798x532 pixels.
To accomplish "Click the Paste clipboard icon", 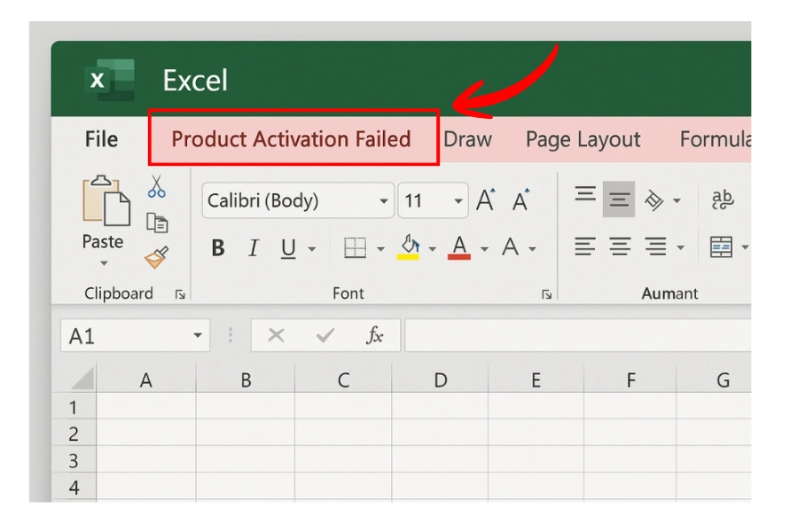I will click(106, 200).
